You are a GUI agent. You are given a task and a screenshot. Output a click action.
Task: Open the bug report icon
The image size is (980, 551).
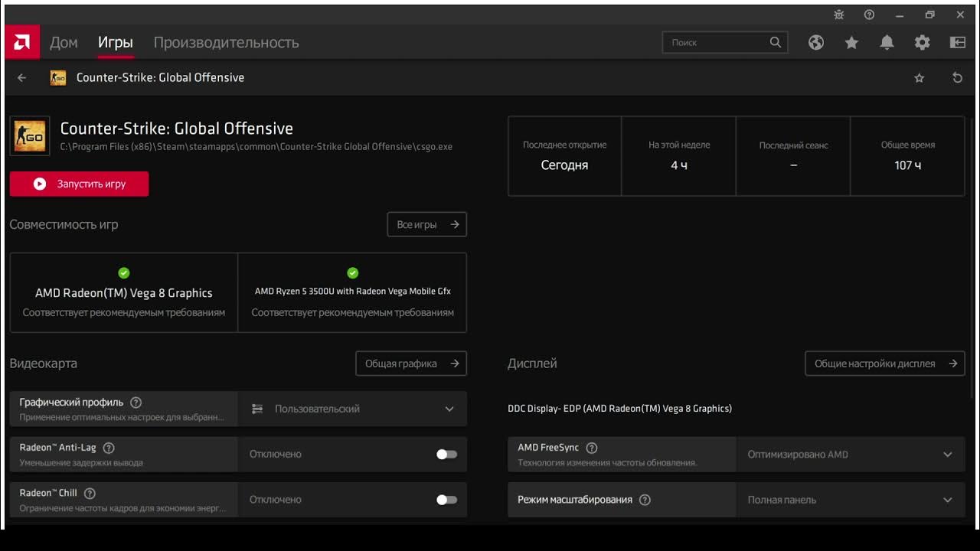(x=838, y=15)
